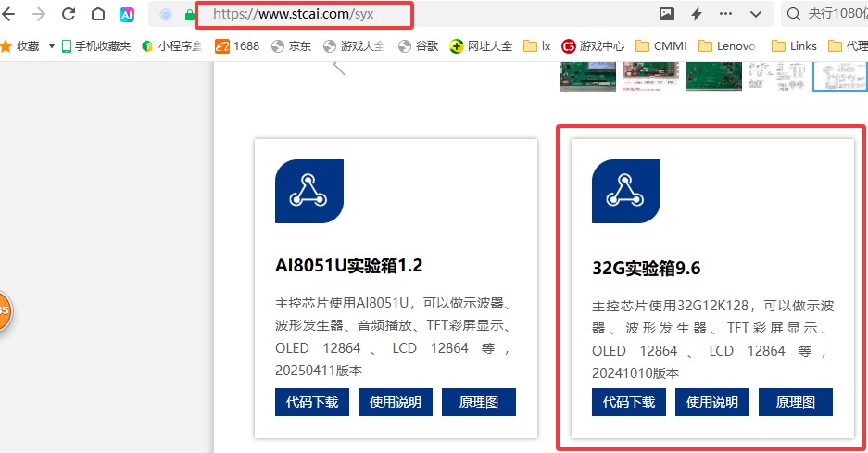Open the lx bookmark folder

point(536,46)
